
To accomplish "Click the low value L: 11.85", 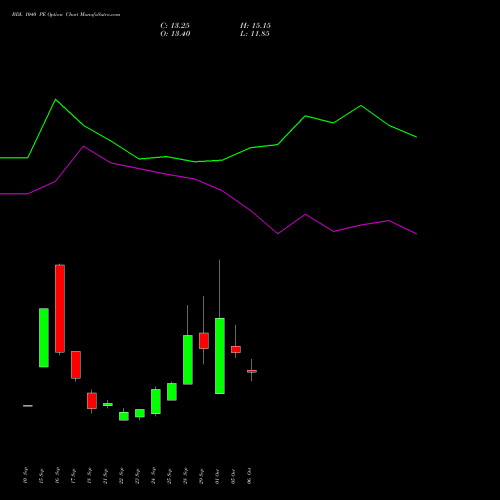I will tap(255, 34).
